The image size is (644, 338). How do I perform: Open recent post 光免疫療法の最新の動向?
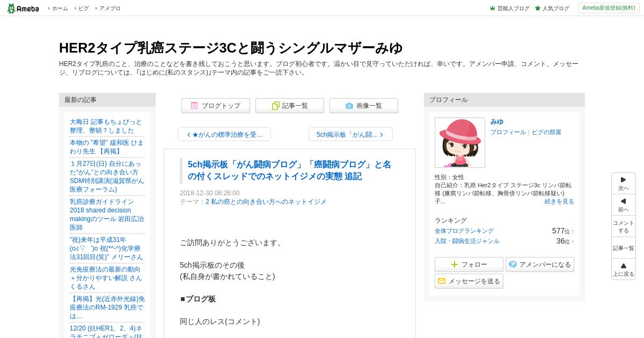[106, 278]
